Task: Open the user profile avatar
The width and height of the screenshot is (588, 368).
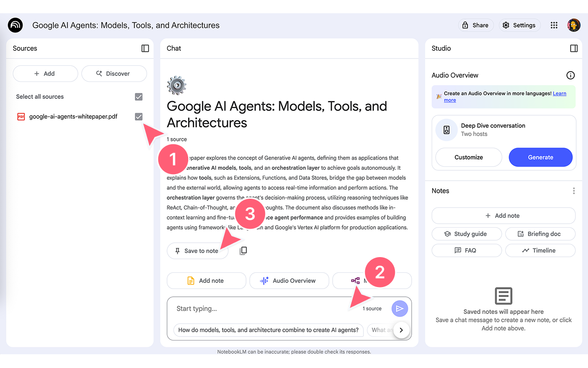Action: click(x=574, y=25)
